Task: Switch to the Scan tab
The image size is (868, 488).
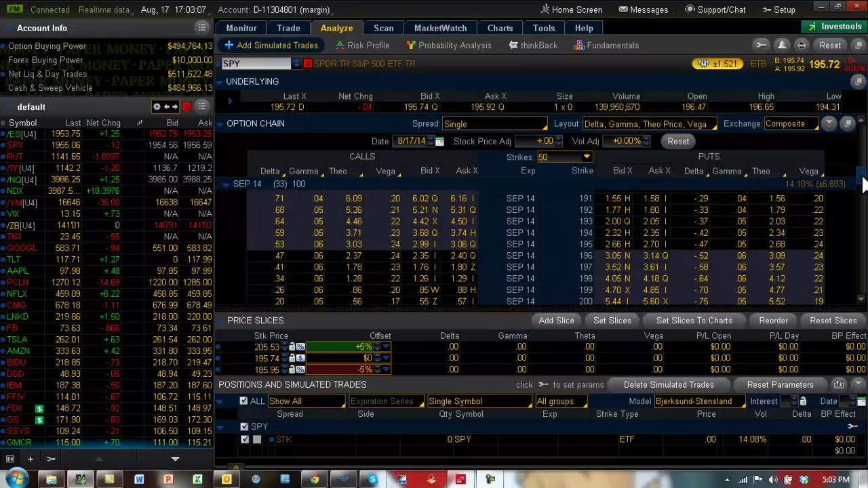Action: 383,28
